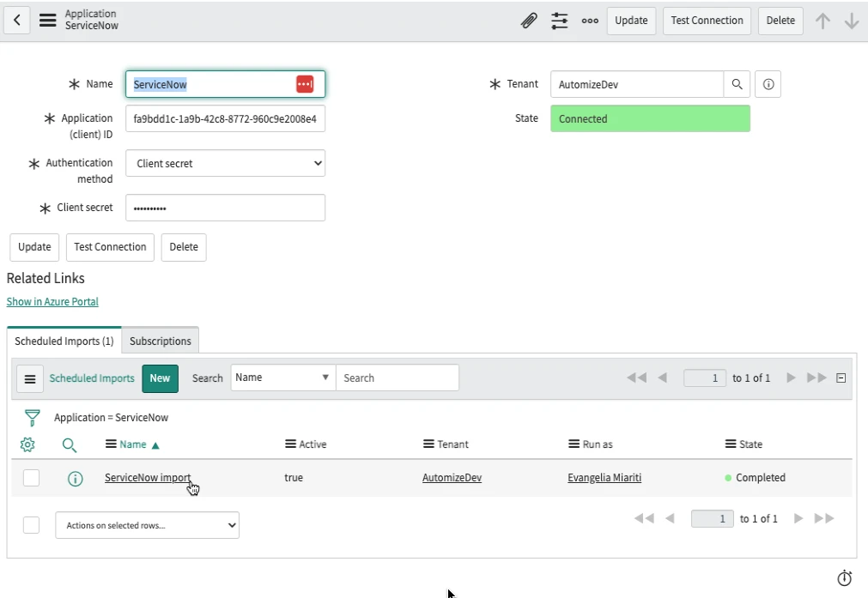The width and height of the screenshot is (868, 598).
Task: Check the ServiceNow import row checkbox
Action: (x=31, y=478)
